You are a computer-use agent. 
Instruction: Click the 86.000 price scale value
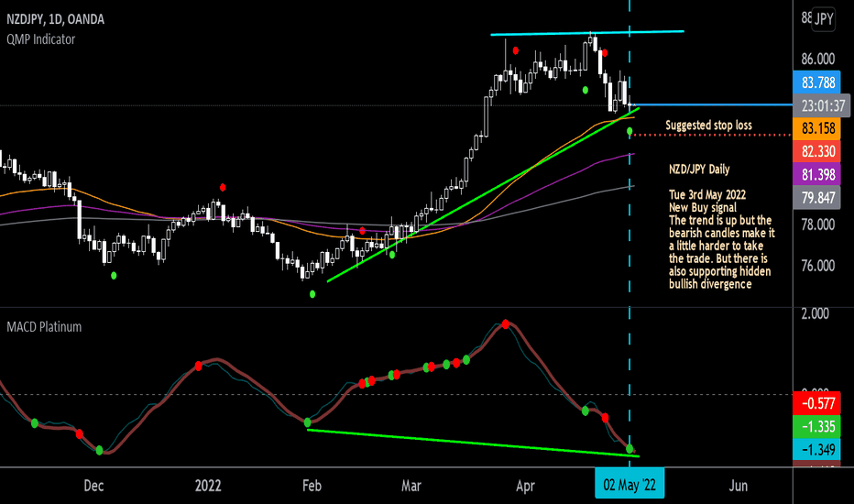(x=818, y=59)
